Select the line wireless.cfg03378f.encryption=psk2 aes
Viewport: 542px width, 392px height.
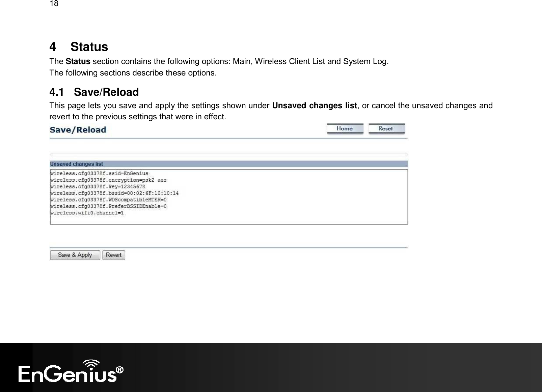[x=108, y=180]
